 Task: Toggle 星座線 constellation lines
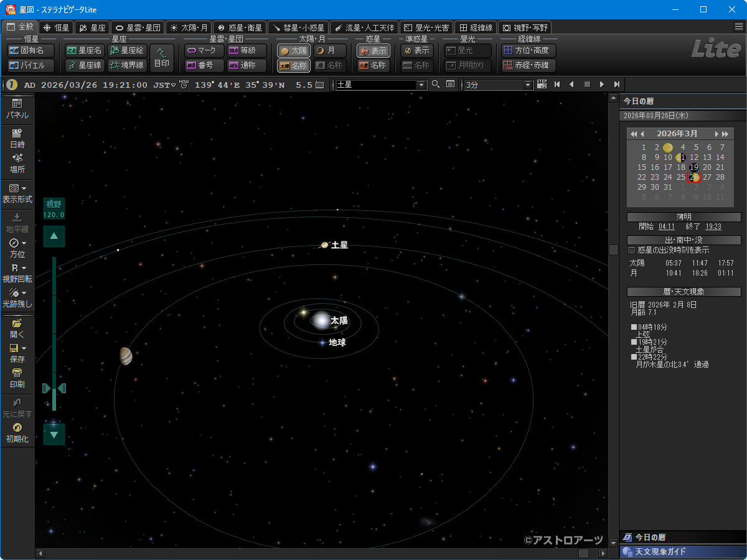click(x=85, y=65)
